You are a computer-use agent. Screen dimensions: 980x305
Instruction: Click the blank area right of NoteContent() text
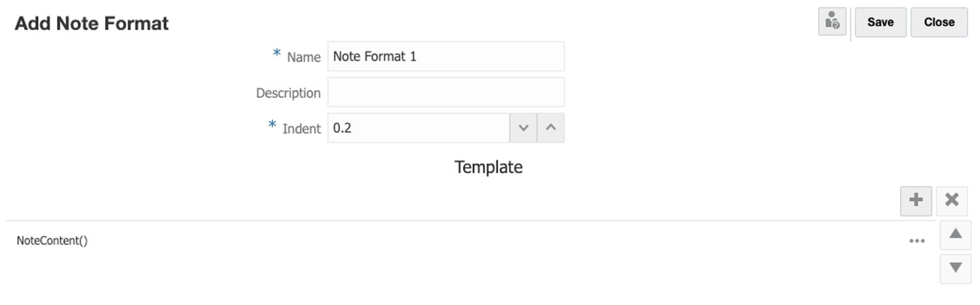pyautogui.click(x=478, y=241)
